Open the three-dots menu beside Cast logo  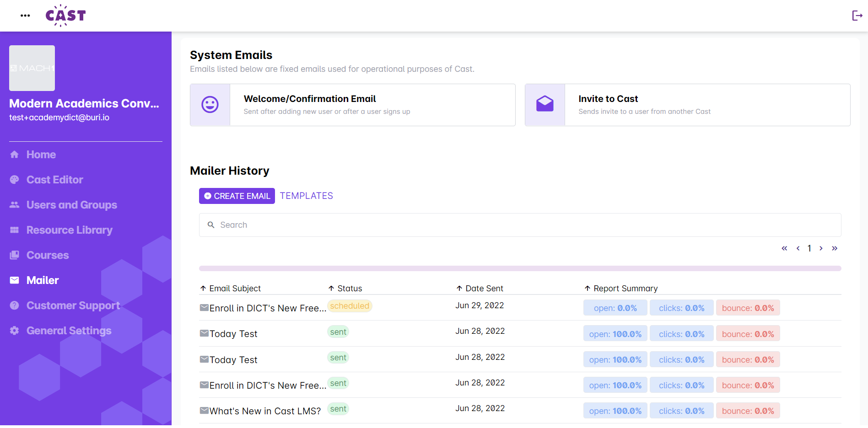[25, 16]
